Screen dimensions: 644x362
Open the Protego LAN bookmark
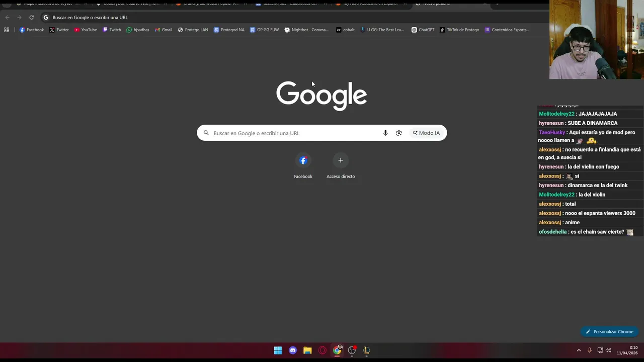193,30
